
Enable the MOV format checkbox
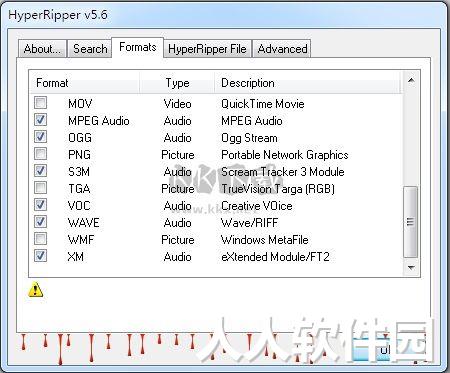(x=40, y=103)
